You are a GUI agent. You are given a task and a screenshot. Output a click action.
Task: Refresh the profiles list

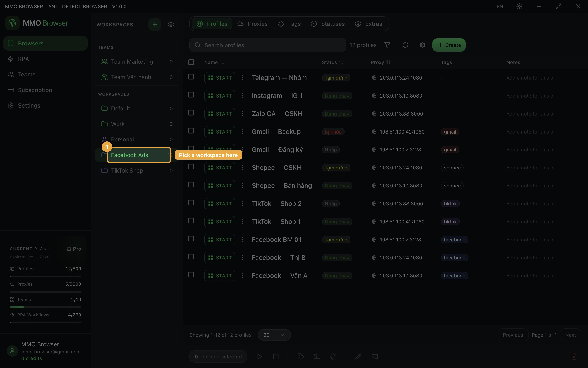point(405,45)
